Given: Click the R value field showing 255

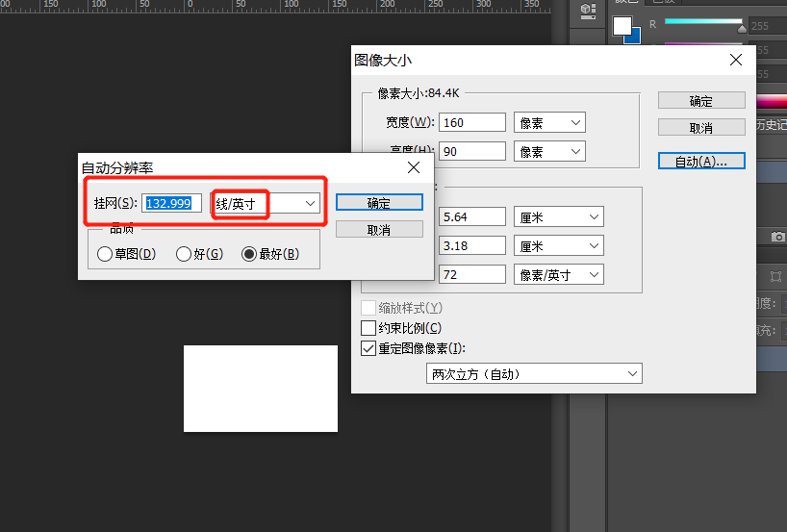Looking at the screenshot, I should coord(768,26).
